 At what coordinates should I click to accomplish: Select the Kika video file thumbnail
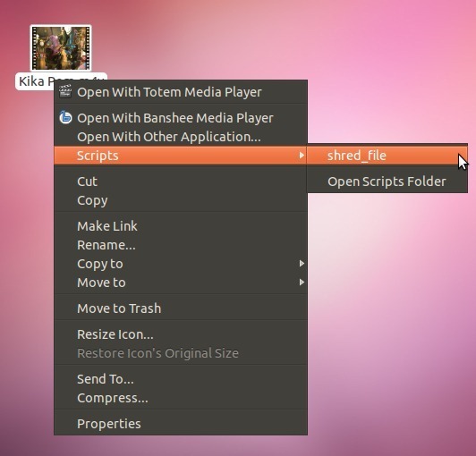61,48
